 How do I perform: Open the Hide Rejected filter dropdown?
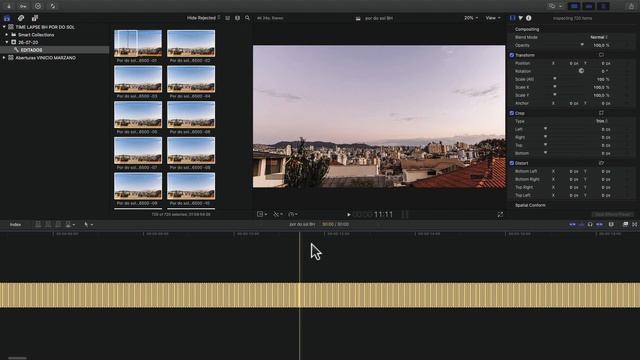(203, 18)
